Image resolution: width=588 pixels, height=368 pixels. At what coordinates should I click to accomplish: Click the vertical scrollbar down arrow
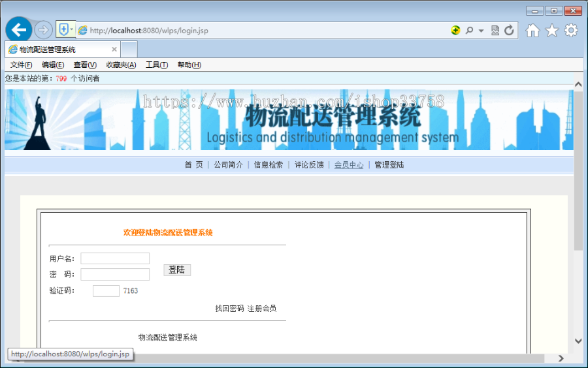(578, 341)
